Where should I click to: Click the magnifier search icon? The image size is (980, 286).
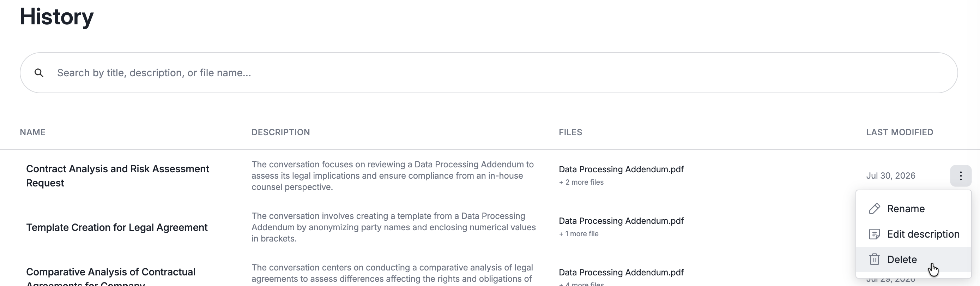[x=39, y=73]
